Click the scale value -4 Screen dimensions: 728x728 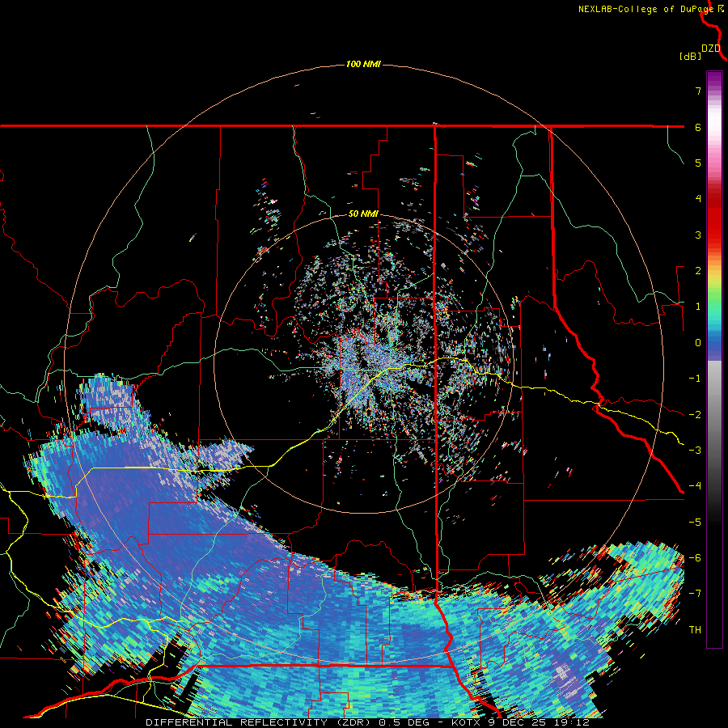pos(695,486)
